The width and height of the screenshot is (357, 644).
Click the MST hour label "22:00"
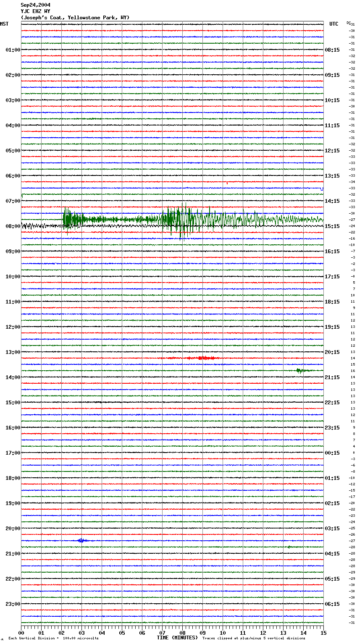(x=13, y=579)
